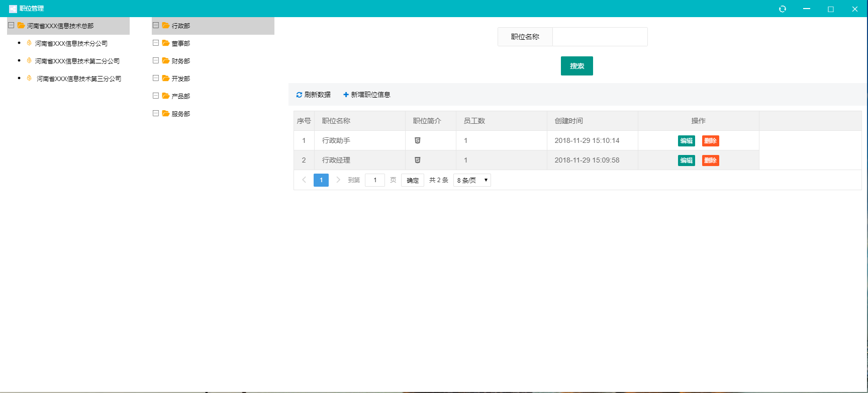Select 河南省XXX信息技术分公司 branch
The height and width of the screenshot is (393, 868).
71,43
